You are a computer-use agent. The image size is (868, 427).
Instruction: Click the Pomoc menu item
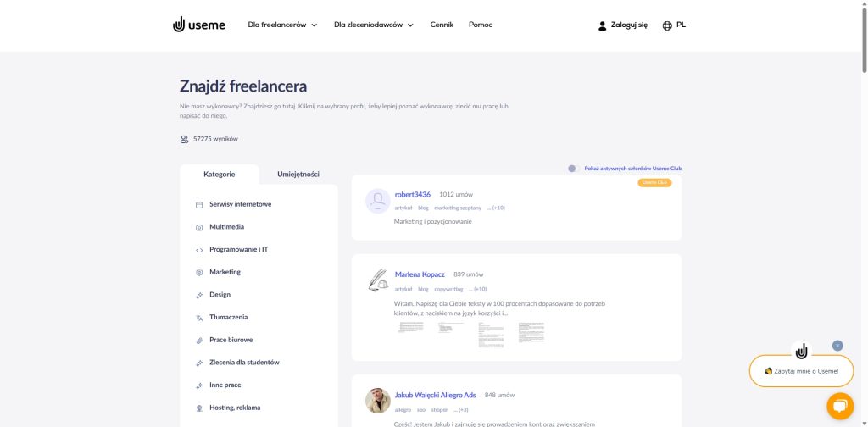[x=481, y=25]
